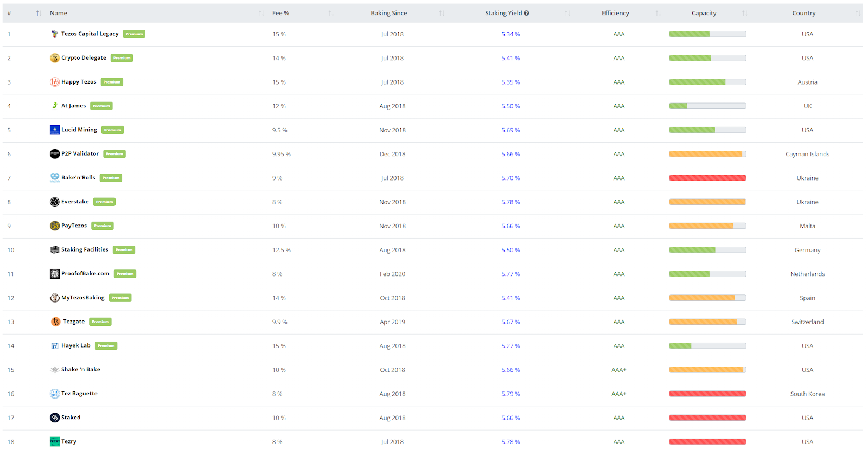Click the Staked baker name
Viewport: 868px width, 456px height.
[71, 418]
